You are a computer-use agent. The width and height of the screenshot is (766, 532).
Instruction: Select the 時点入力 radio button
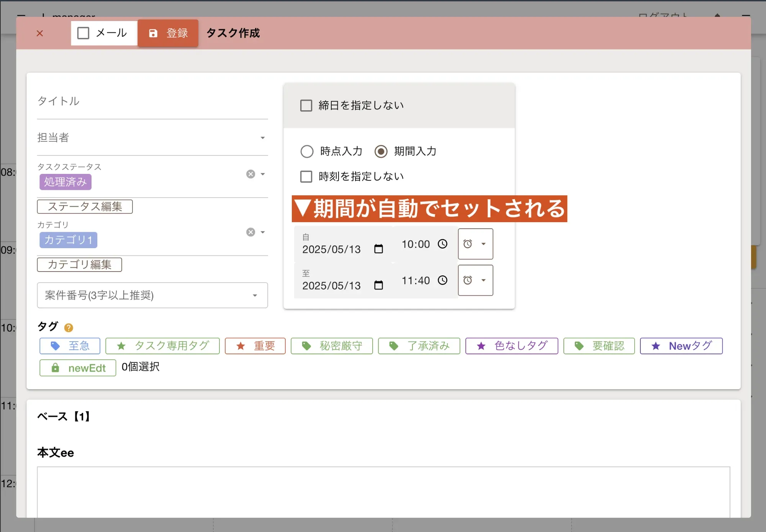pos(307,151)
